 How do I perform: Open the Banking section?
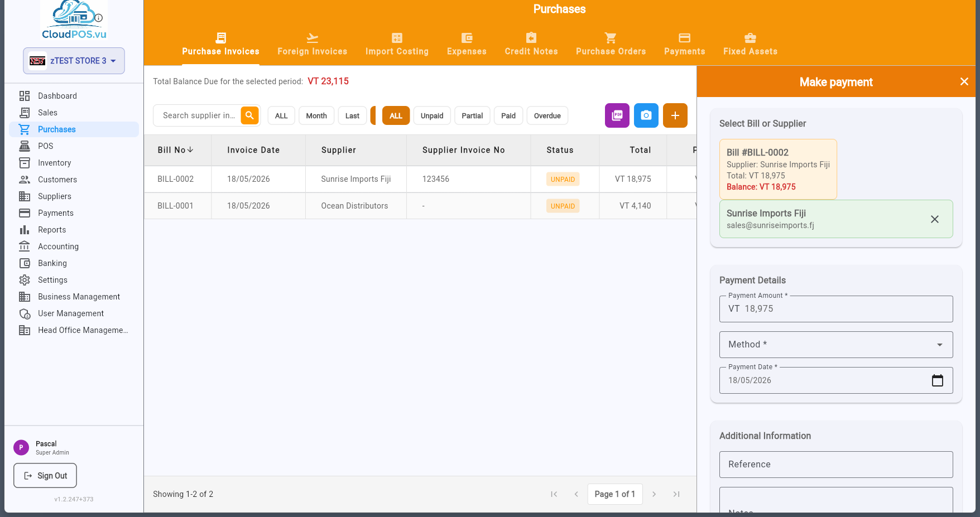74,263
